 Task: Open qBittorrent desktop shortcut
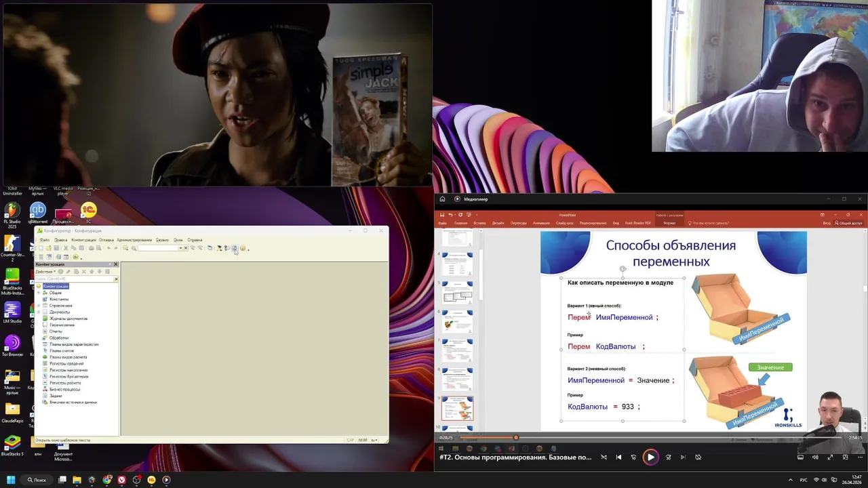(38, 213)
